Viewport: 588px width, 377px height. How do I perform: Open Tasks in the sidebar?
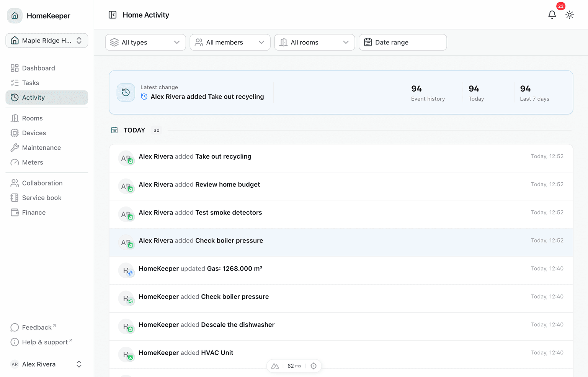47,83
